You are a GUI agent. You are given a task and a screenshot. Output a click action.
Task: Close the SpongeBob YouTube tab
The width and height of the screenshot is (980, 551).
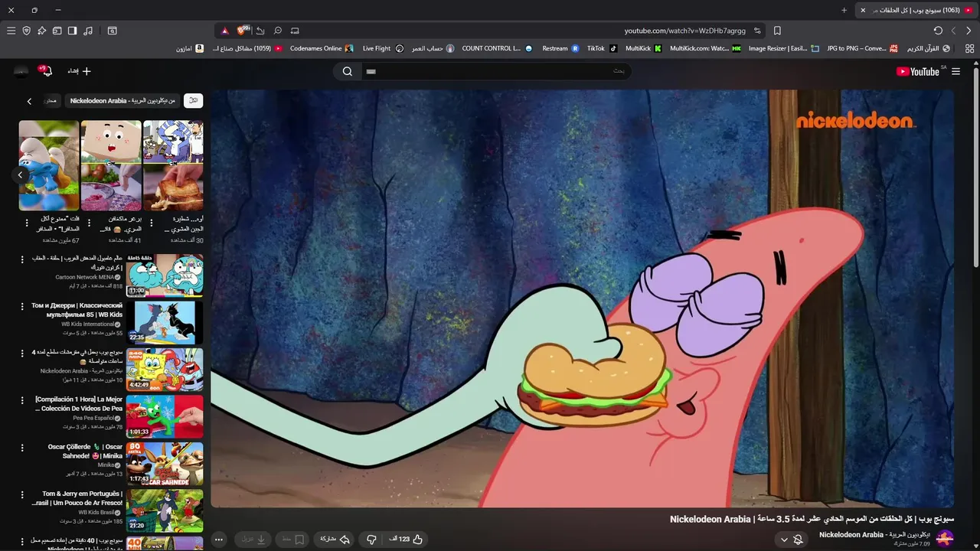[863, 10]
